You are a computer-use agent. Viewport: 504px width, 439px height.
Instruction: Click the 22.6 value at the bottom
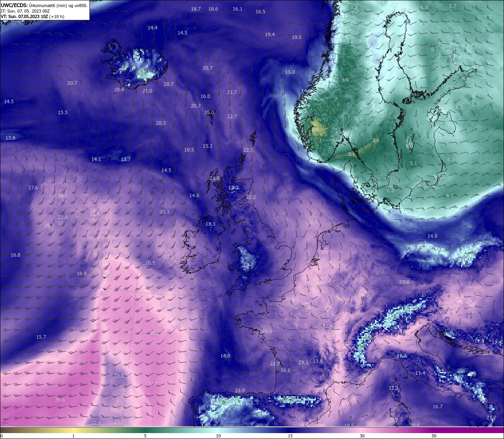tap(96, 423)
